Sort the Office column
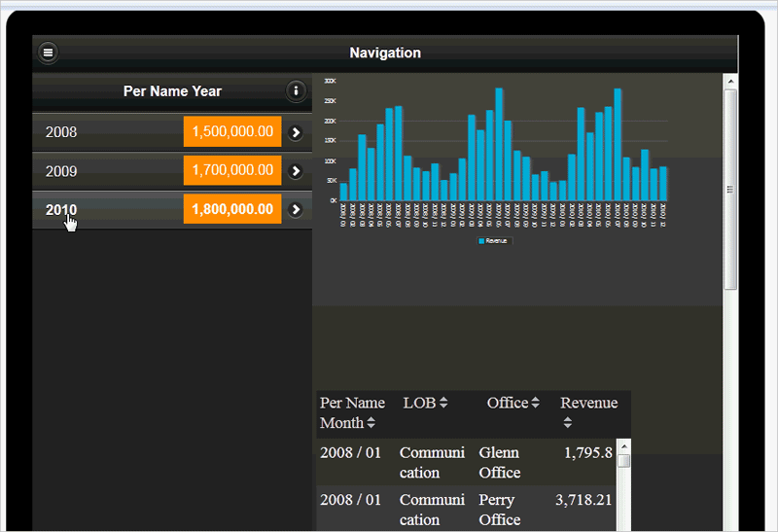Screen dimensions: 778x532 pyautogui.click(x=535, y=403)
